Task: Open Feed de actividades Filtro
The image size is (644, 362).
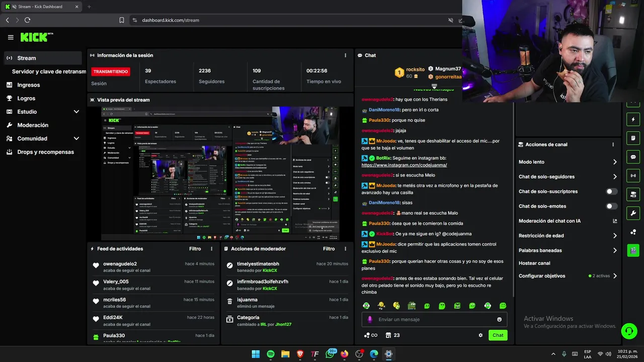Action: pos(195,249)
